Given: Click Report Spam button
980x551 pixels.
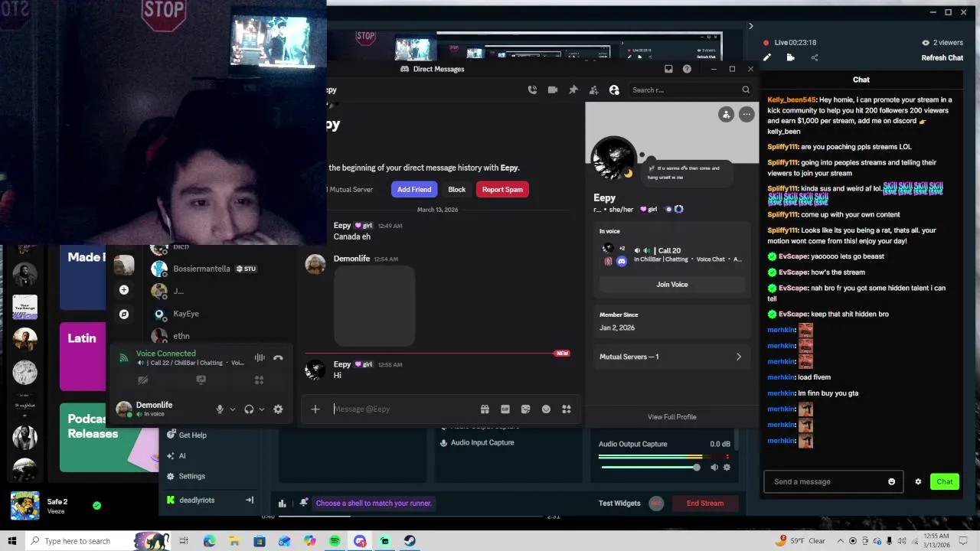Looking at the screenshot, I should tap(502, 189).
